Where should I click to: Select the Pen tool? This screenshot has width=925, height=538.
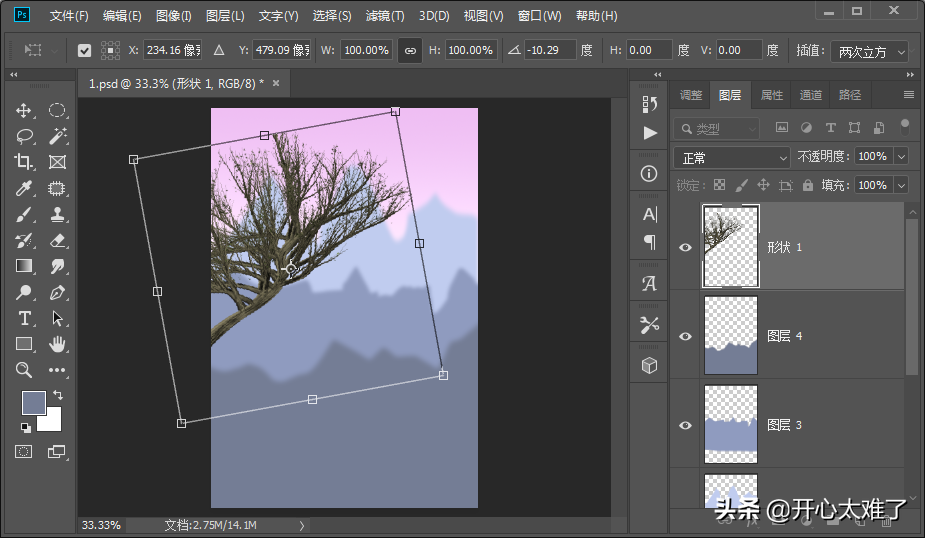pyautogui.click(x=57, y=292)
